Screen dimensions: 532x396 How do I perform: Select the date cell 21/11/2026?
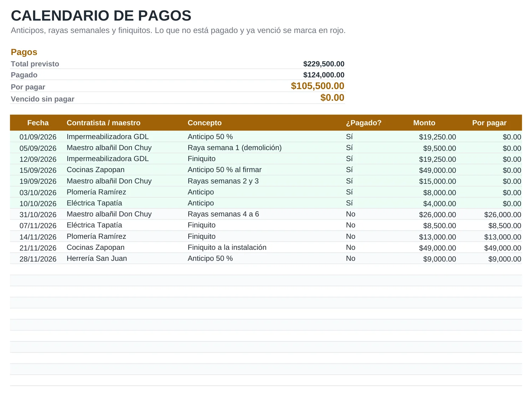pos(38,248)
